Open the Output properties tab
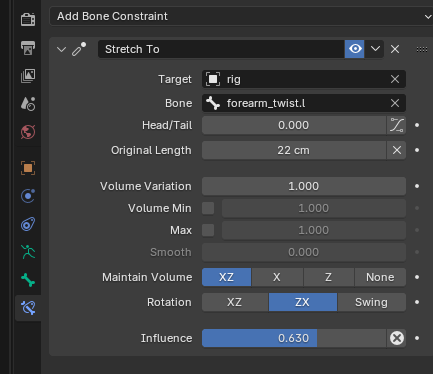The height and width of the screenshot is (374, 433). tap(28, 48)
